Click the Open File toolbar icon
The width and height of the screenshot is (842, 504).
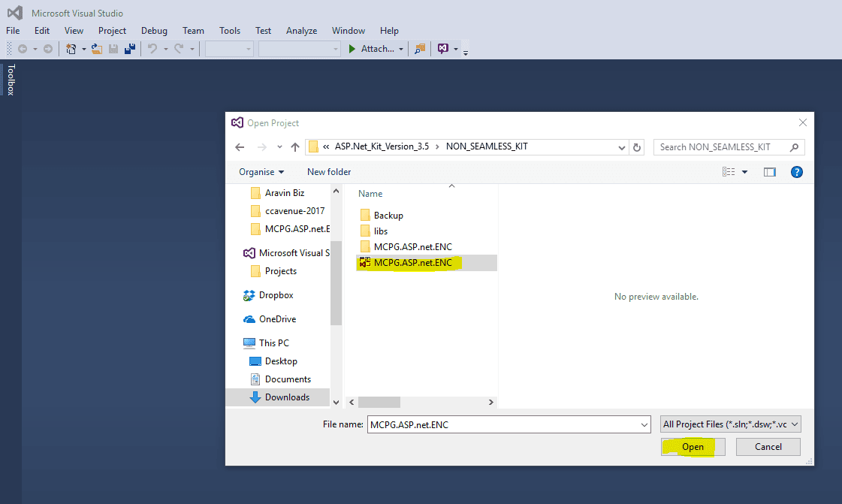click(x=97, y=49)
